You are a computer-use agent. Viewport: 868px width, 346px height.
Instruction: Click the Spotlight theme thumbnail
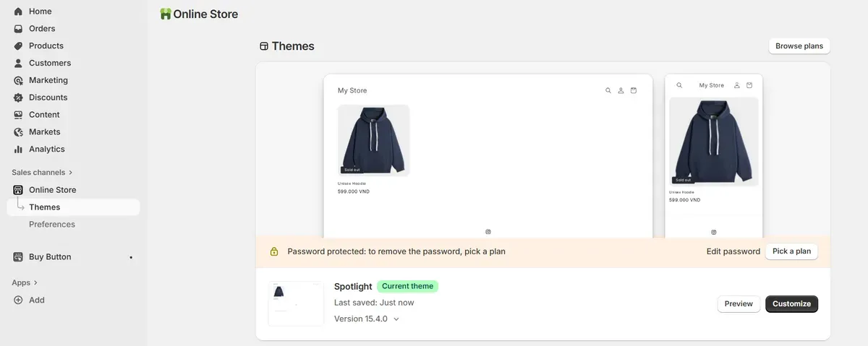pos(296,303)
